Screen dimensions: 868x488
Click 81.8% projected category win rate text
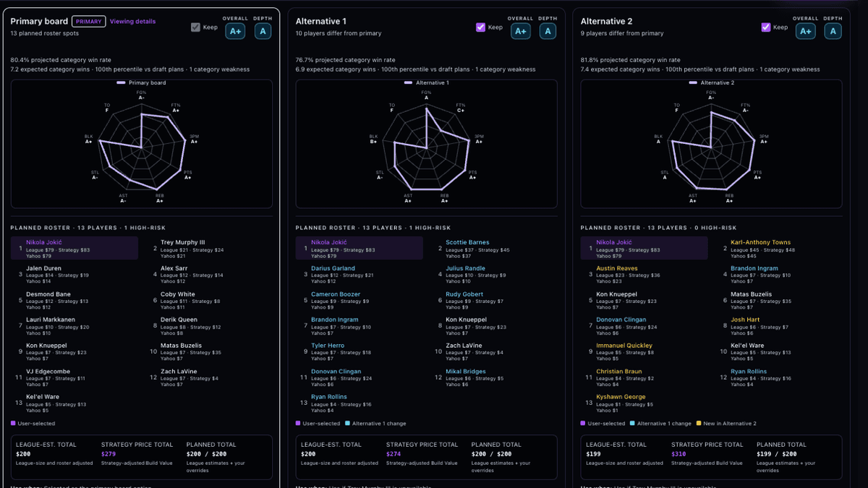(x=630, y=60)
